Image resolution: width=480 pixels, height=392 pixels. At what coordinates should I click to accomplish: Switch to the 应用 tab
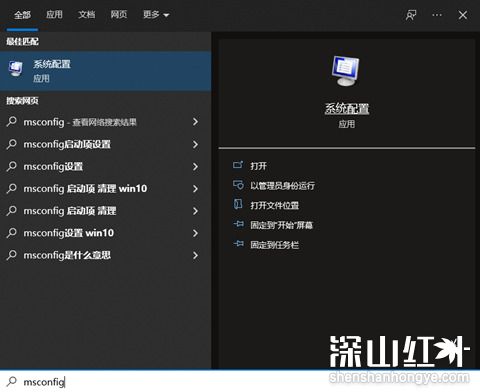coord(54,15)
